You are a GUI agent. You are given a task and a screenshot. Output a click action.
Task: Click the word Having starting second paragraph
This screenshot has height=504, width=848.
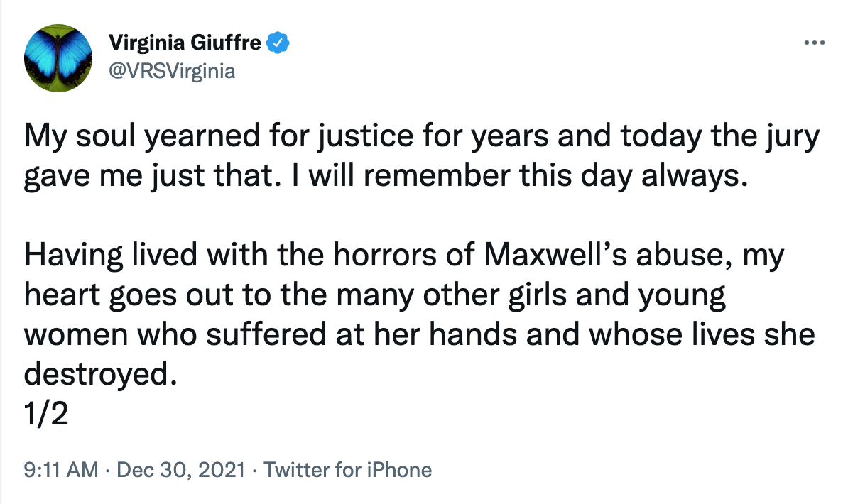(x=74, y=256)
